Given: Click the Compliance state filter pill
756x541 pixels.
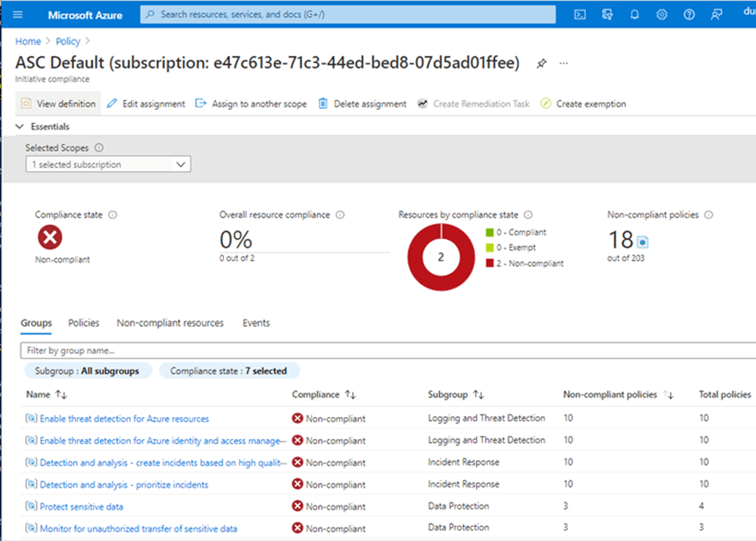Looking at the screenshot, I should click(x=228, y=371).
